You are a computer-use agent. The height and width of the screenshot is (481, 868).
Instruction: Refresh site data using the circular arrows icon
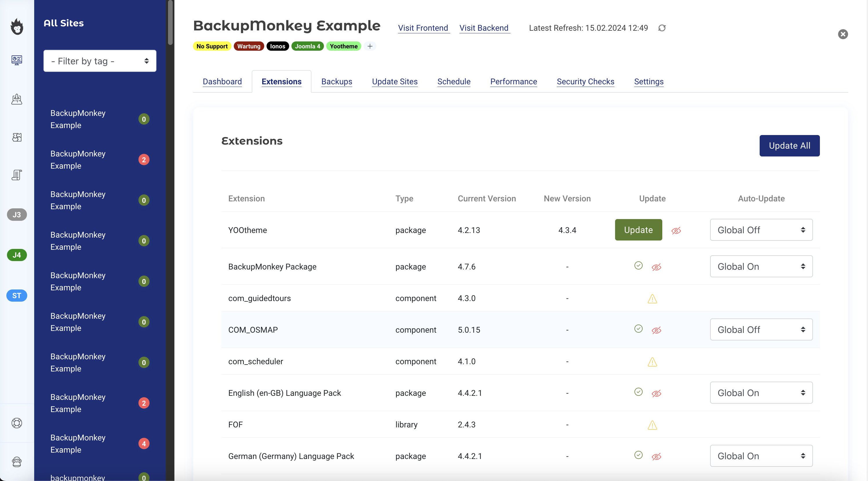click(662, 28)
